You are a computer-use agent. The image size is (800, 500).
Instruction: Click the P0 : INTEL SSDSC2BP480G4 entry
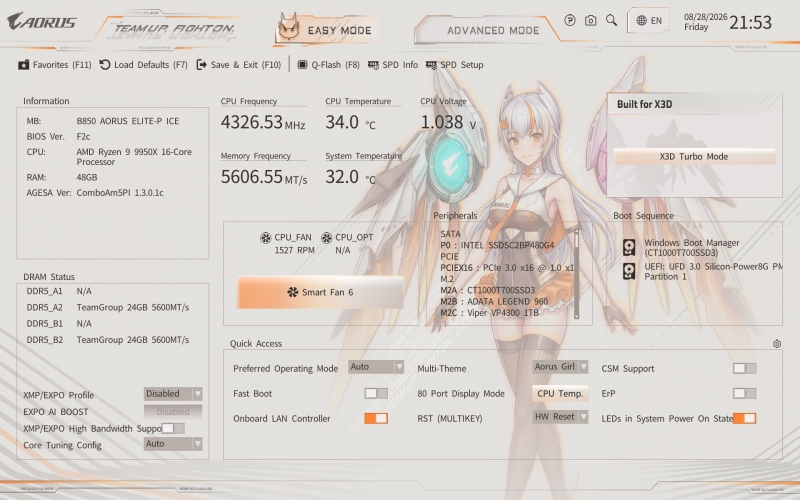pos(497,245)
